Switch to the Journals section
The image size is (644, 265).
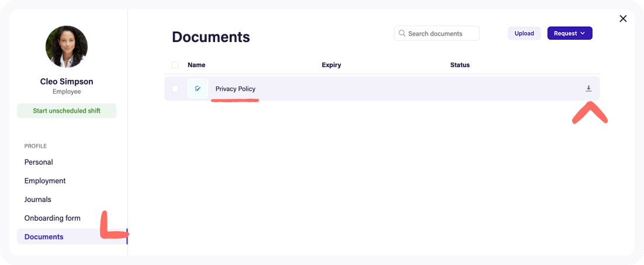coord(38,200)
